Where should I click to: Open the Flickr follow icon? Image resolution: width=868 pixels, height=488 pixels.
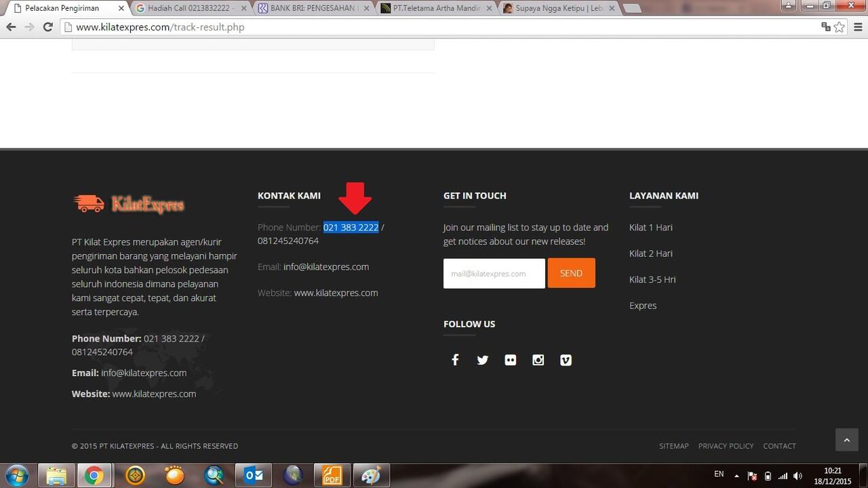tap(511, 360)
